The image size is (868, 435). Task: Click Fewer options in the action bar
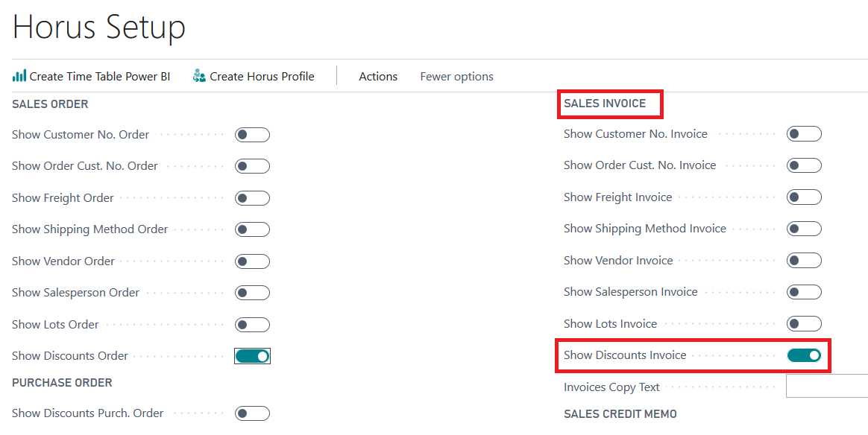456,76
